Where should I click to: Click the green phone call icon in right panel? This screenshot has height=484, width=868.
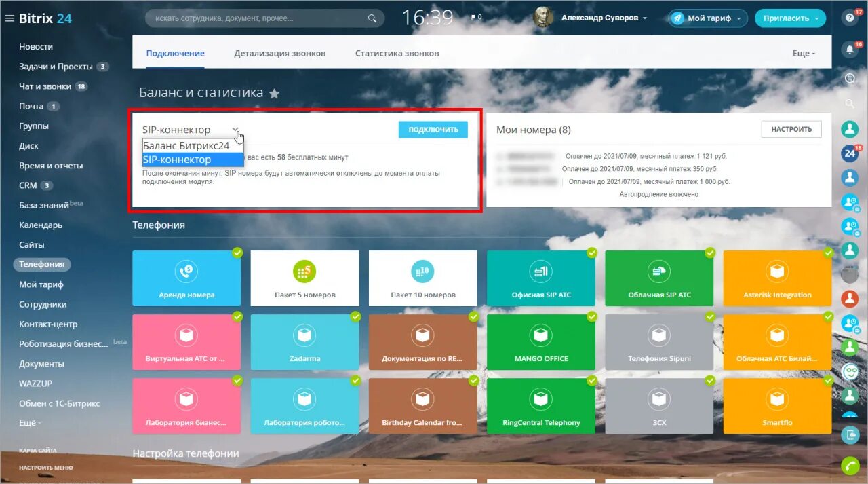click(x=850, y=466)
